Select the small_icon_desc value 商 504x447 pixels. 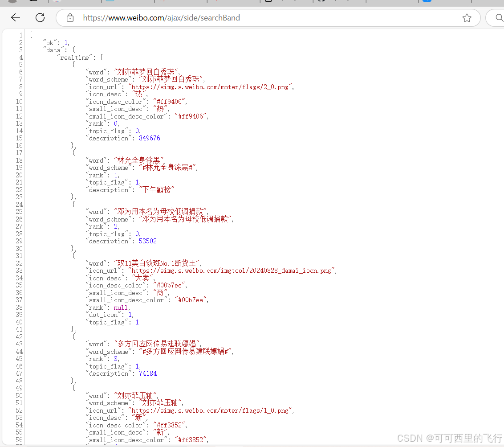pyautogui.click(x=160, y=292)
